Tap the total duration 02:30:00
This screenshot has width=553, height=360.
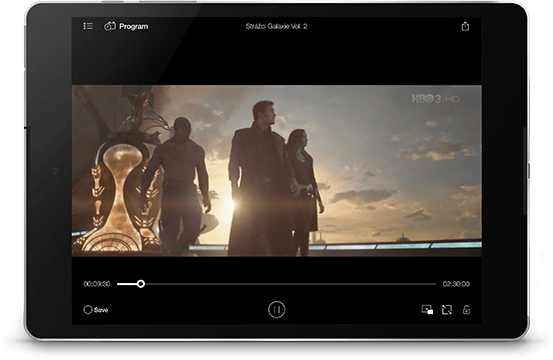[456, 284]
